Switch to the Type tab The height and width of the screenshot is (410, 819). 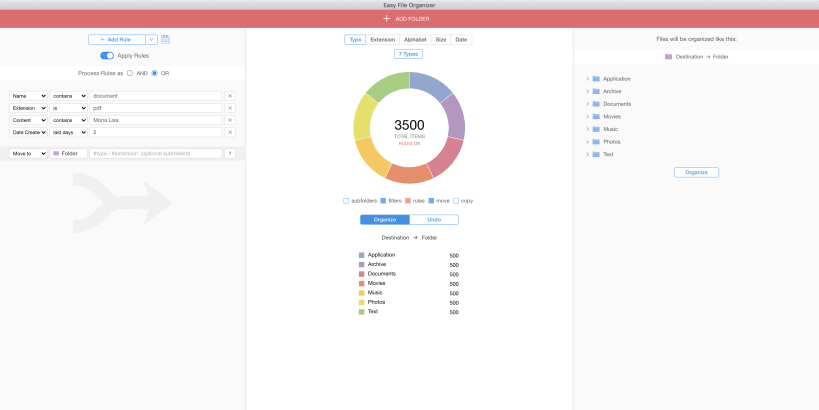[355, 40]
